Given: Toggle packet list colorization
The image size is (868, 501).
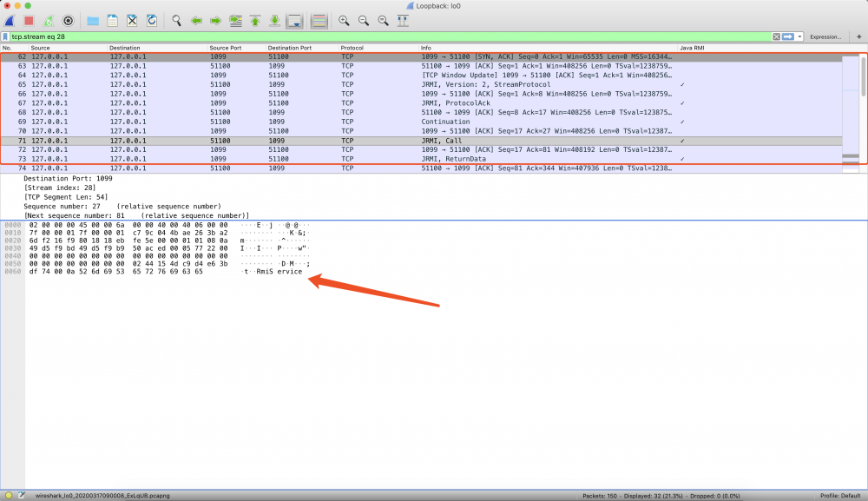Looking at the screenshot, I should pos(319,21).
